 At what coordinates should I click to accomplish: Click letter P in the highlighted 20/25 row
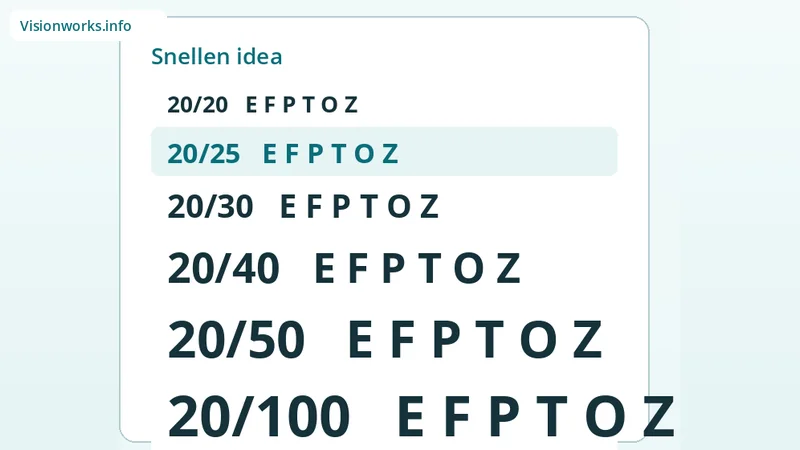point(316,154)
